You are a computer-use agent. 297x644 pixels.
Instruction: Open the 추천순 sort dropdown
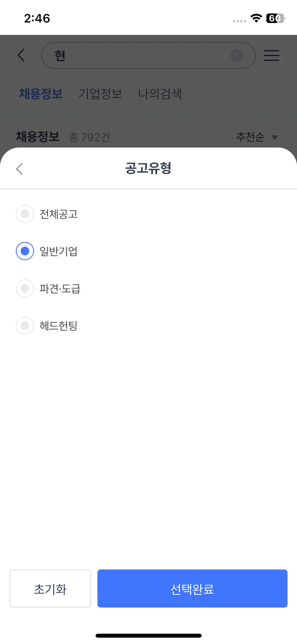coord(250,137)
